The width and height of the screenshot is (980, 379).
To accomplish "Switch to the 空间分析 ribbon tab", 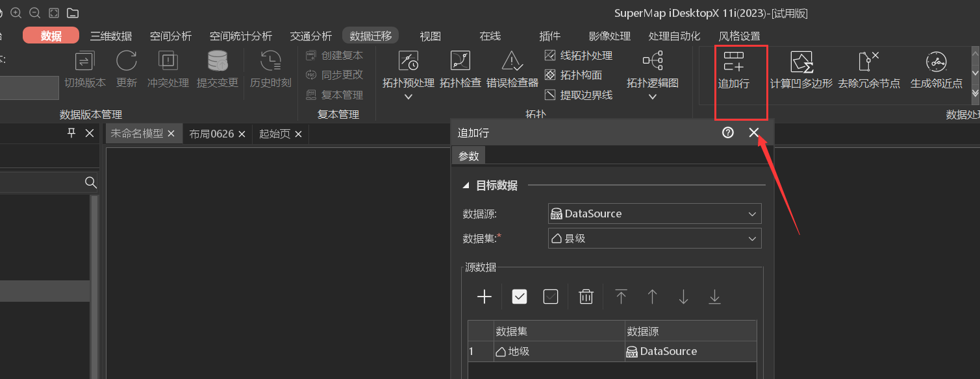I will coord(170,36).
